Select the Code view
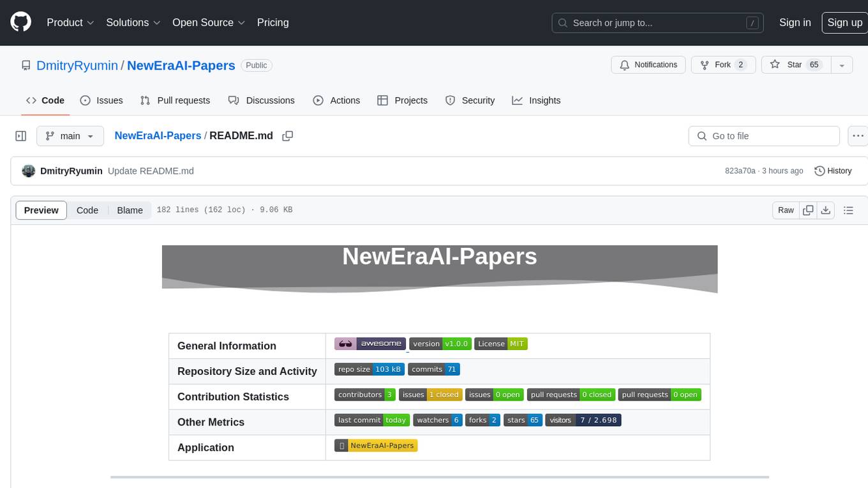Screen dimensions: 868x488 click(x=87, y=210)
